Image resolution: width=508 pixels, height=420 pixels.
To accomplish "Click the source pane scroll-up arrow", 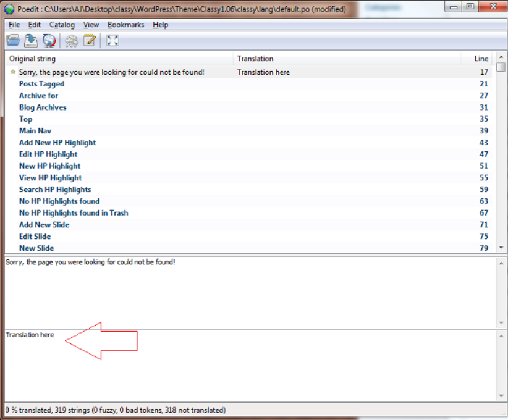I will [x=501, y=263].
